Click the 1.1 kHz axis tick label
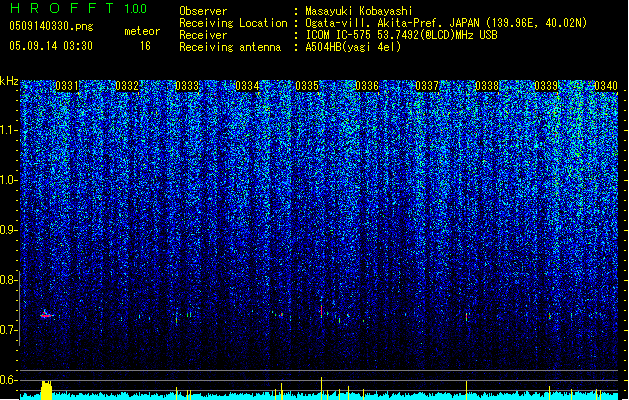Screen dimensions: 629x400 9,131
